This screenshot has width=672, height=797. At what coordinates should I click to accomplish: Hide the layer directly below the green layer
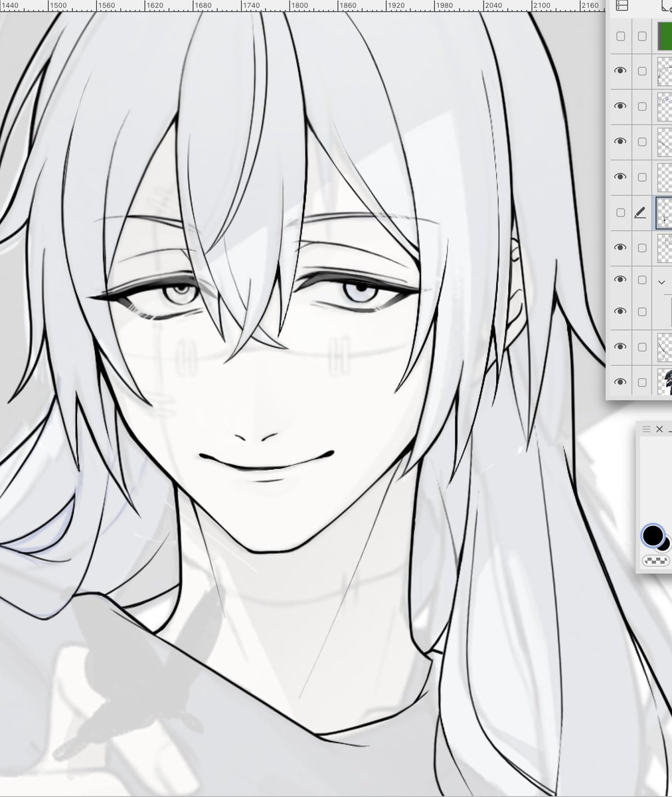[620, 70]
